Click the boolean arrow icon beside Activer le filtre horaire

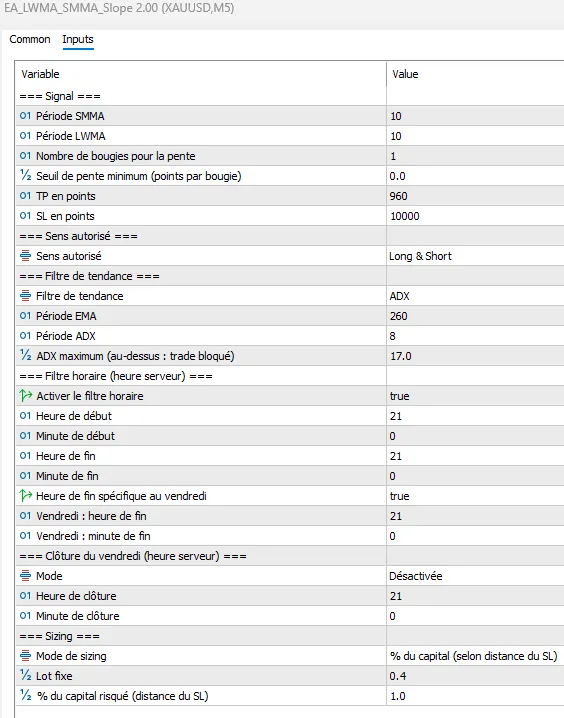[26, 396]
